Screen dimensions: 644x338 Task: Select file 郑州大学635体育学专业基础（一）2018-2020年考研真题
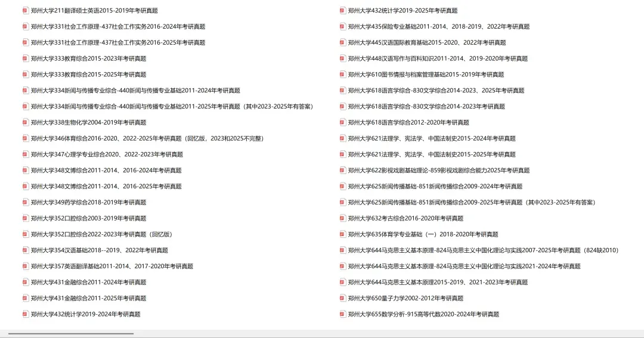pyautogui.click(x=419, y=234)
